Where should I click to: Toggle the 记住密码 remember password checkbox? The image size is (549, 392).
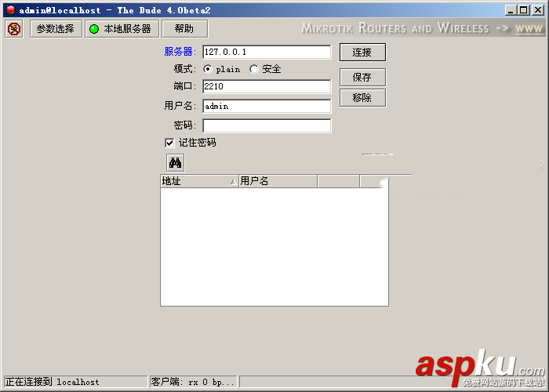point(169,143)
